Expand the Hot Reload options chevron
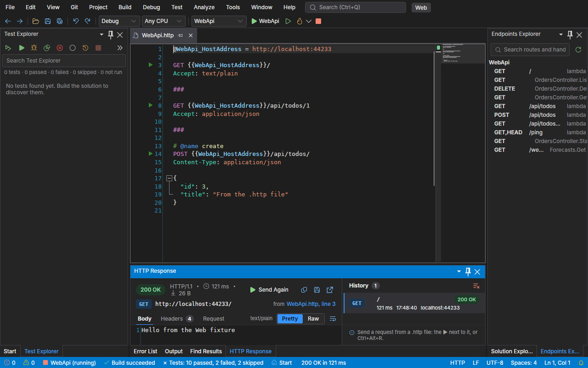Viewport: 588px width, 368px height. coord(309,21)
